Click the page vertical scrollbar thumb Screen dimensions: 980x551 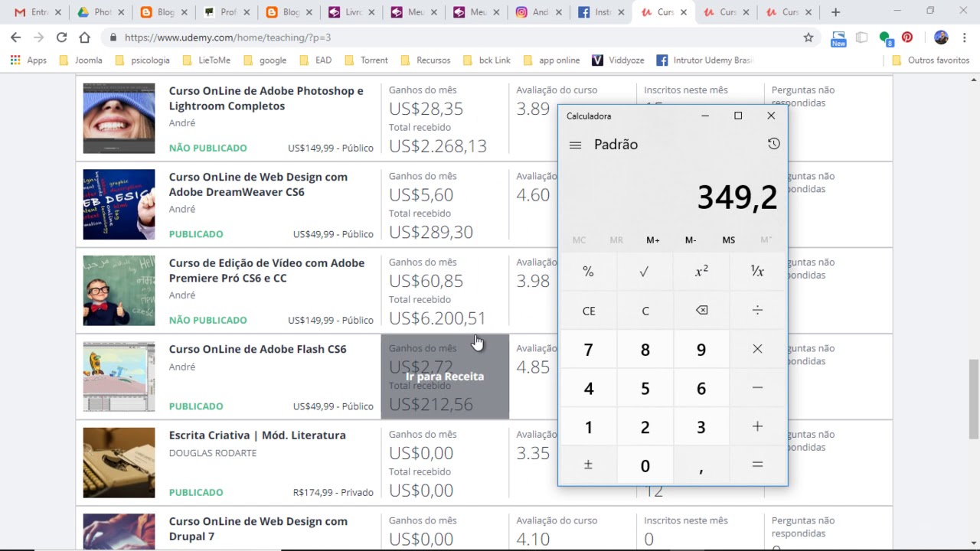pos(974,398)
